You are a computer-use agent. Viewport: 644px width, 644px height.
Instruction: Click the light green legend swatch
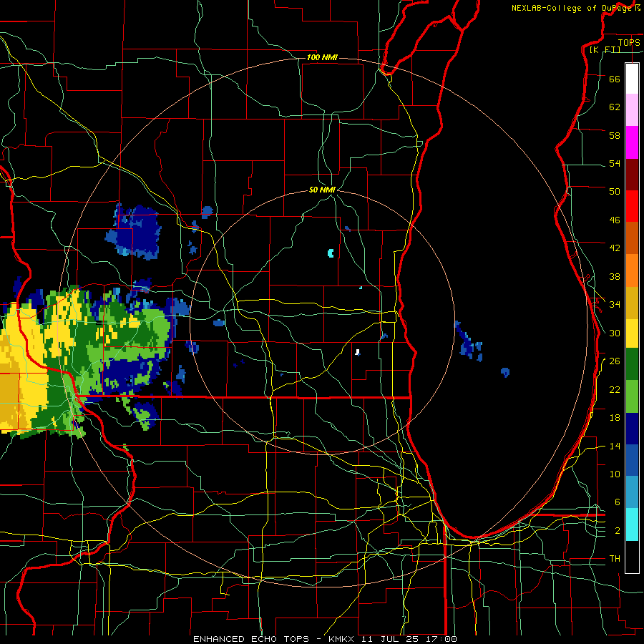pos(632,396)
